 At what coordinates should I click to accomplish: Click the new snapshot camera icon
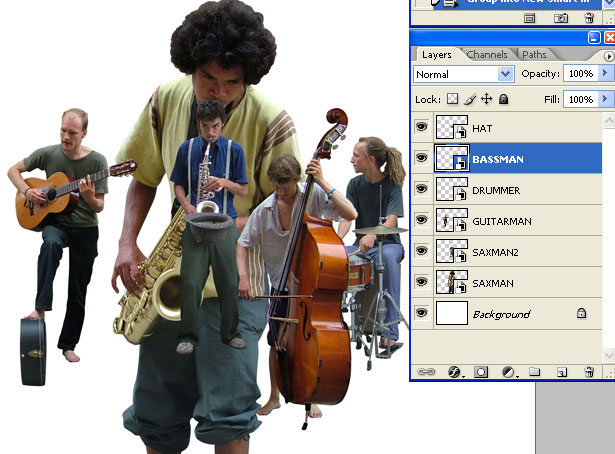point(561,18)
